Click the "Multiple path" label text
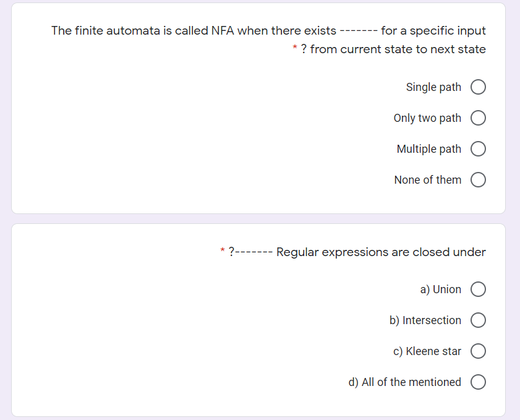The image size is (520, 420). (428, 148)
